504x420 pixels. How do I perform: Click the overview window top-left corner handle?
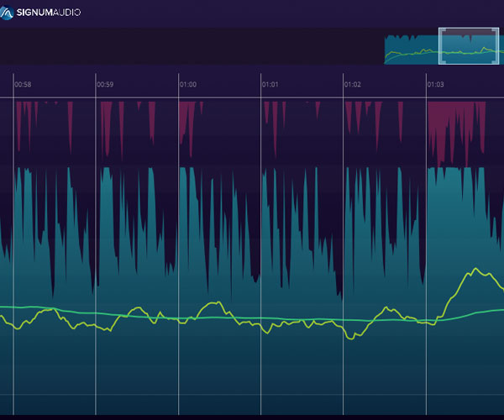click(443, 32)
